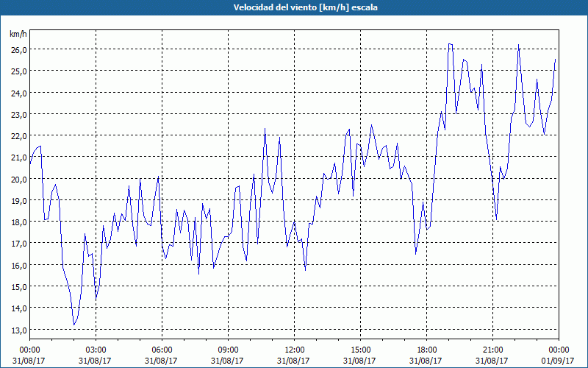Select the 25,0 value on the vertical axis

click(x=18, y=71)
